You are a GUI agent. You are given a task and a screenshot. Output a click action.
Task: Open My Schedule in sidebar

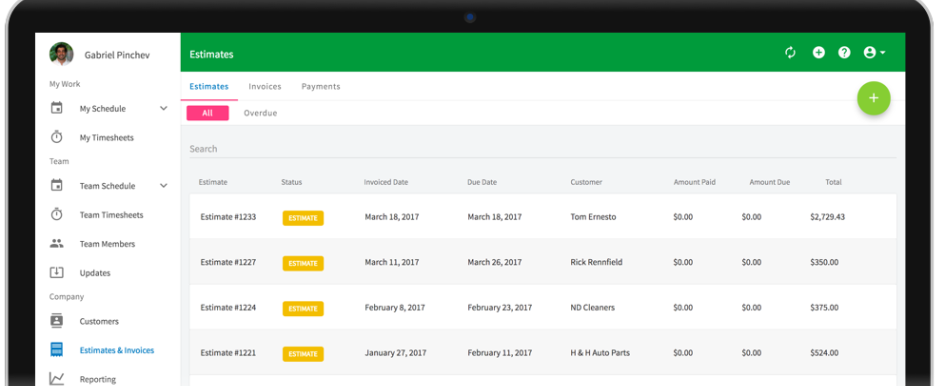coord(102,109)
